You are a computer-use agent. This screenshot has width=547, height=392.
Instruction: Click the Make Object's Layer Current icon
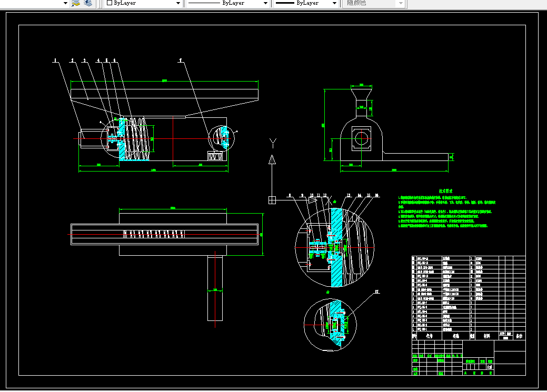75,3
